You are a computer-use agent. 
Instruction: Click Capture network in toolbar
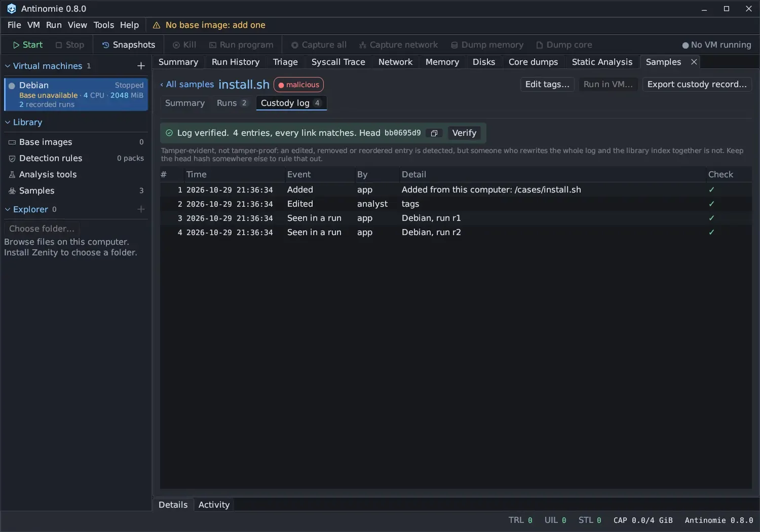tap(398, 45)
